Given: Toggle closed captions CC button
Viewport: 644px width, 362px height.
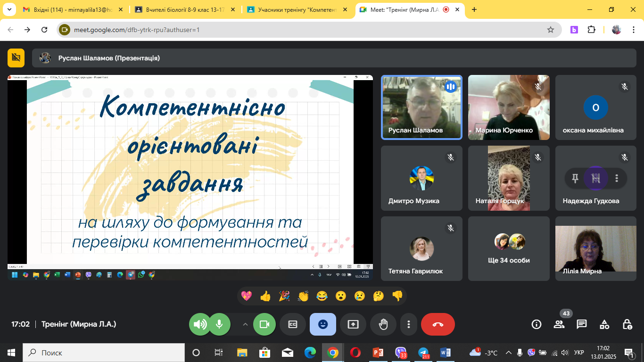Looking at the screenshot, I should (293, 324).
